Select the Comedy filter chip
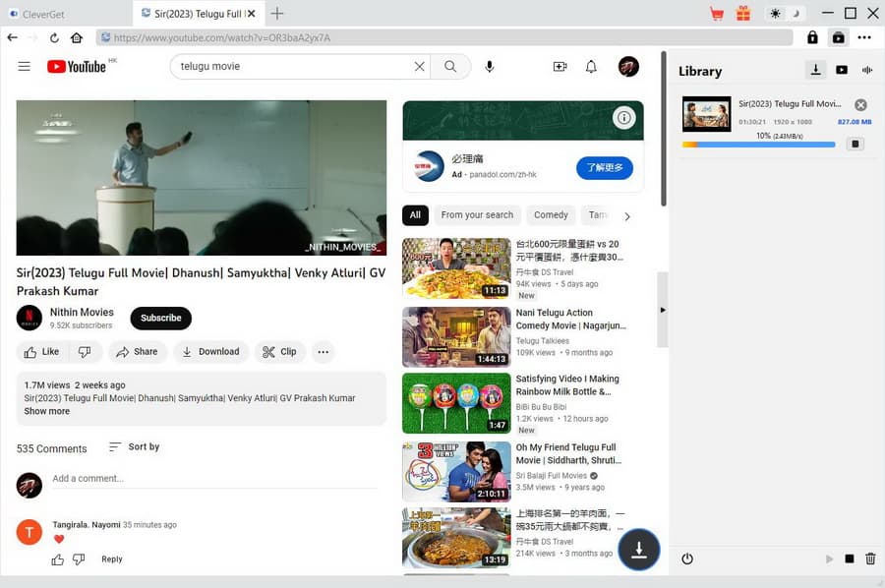This screenshot has height=588, width=885. click(x=551, y=215)
